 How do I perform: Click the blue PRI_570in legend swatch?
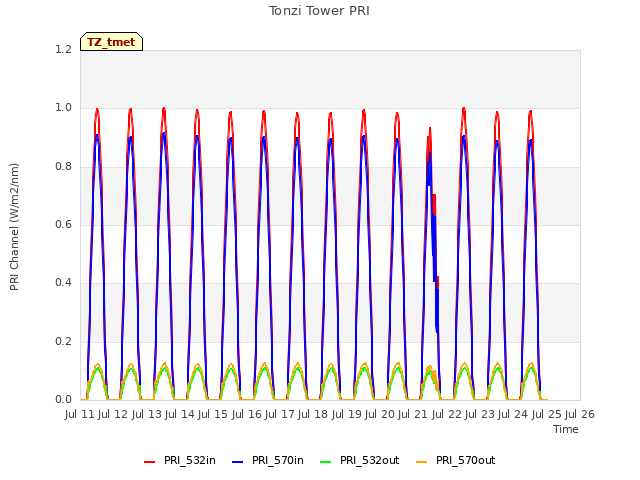coord(238,462)
